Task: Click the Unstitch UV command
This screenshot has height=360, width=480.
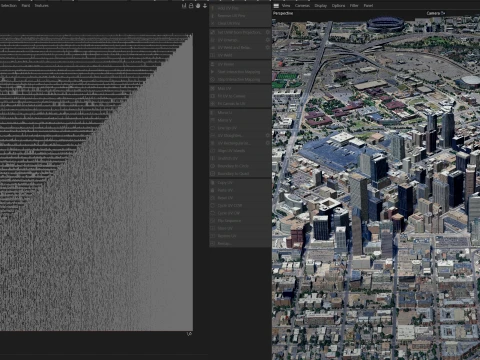Action: [x=240, y=158]
